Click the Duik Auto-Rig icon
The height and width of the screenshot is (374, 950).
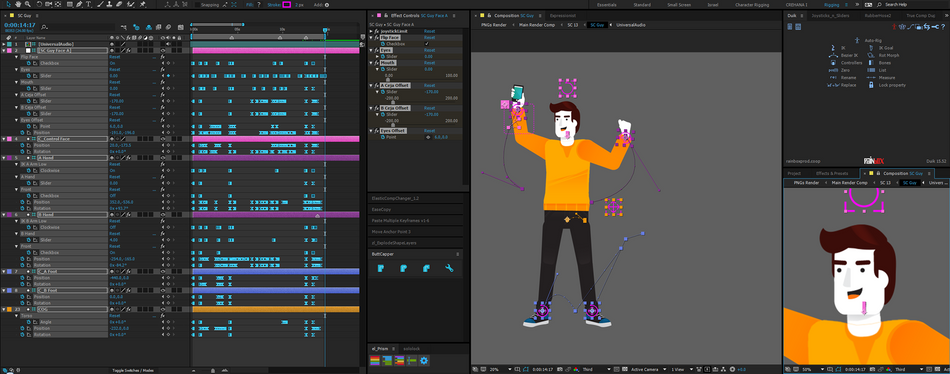857,40
